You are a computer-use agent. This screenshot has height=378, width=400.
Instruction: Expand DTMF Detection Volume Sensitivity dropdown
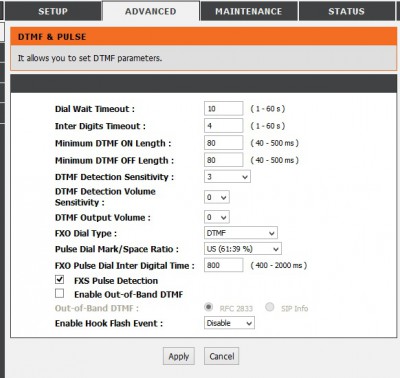[217, 197]
